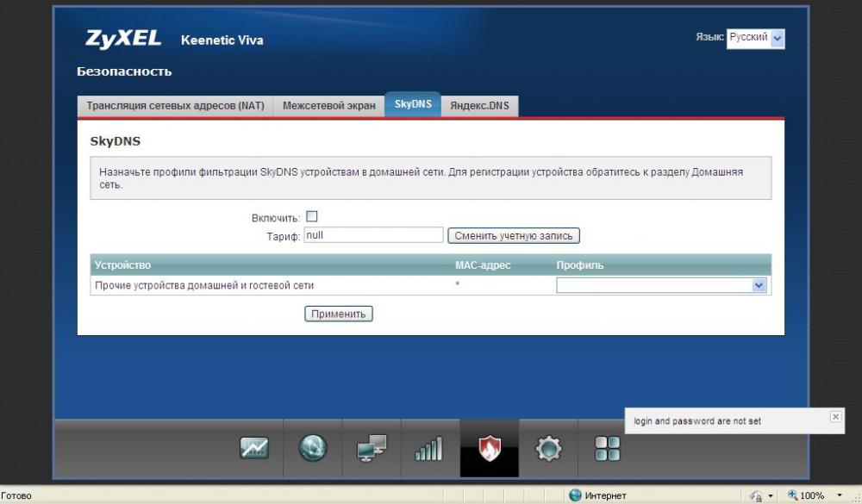The width and height of the screenshot is (862, 504).
Task: Open the security firewall shield icon
Action: [489, 448]
